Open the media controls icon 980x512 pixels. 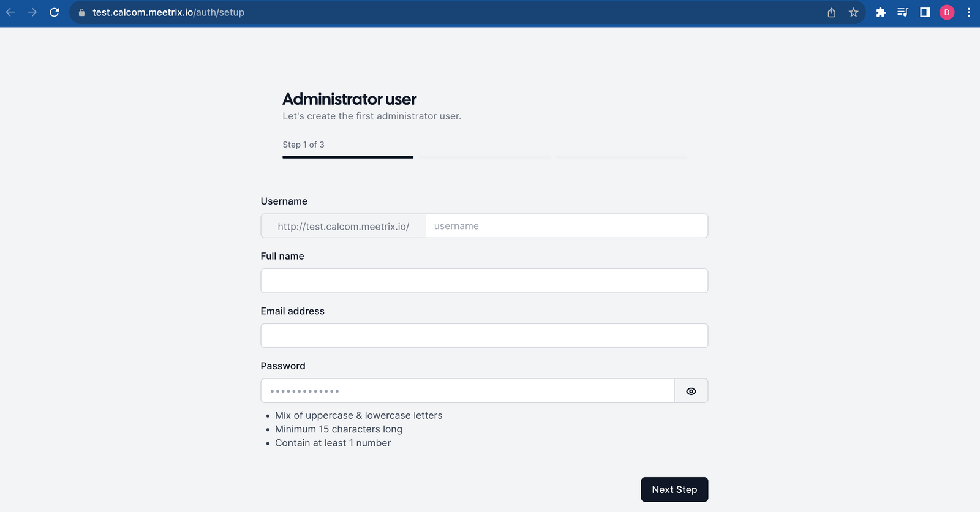(903, 12)
